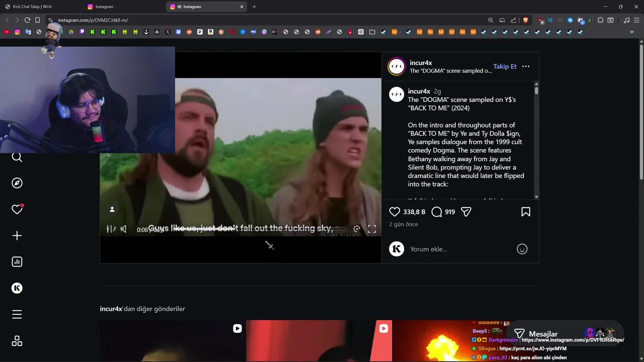Click the address bar URL
This screenshot has height=362, width=644.
click(93, 20)
